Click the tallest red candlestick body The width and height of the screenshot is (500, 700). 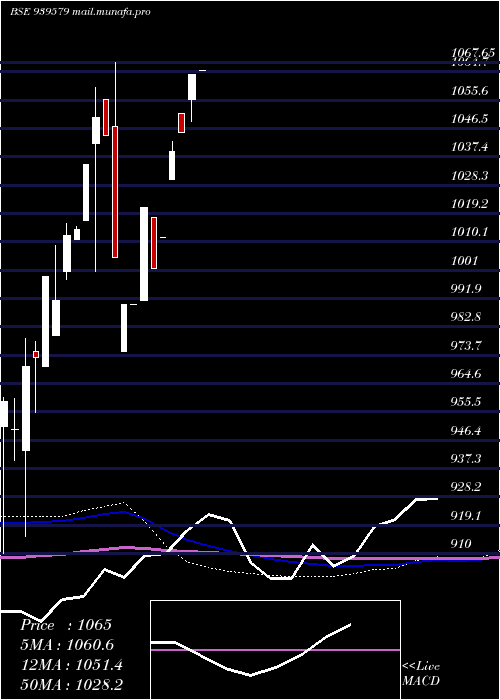tap(115, 192)
